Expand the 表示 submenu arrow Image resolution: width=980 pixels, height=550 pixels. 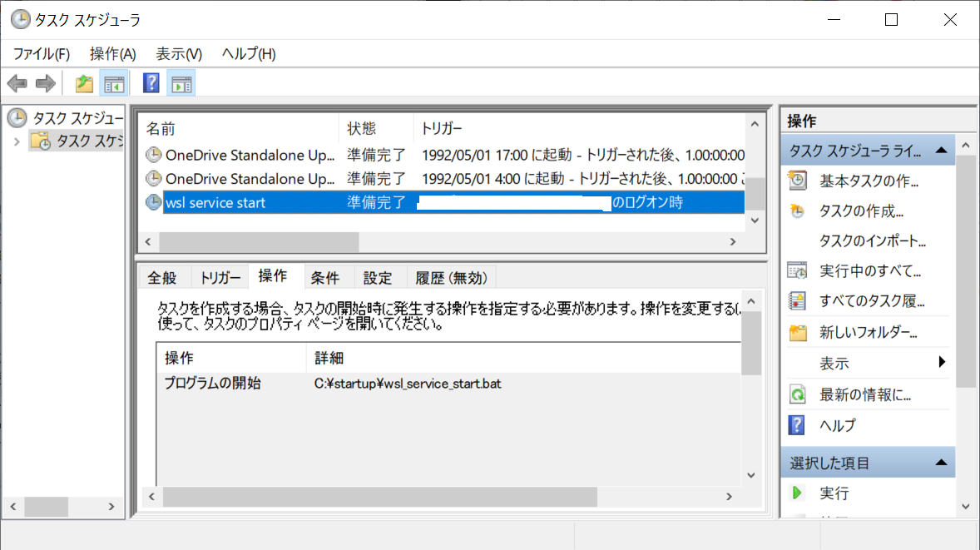[942, 362]
